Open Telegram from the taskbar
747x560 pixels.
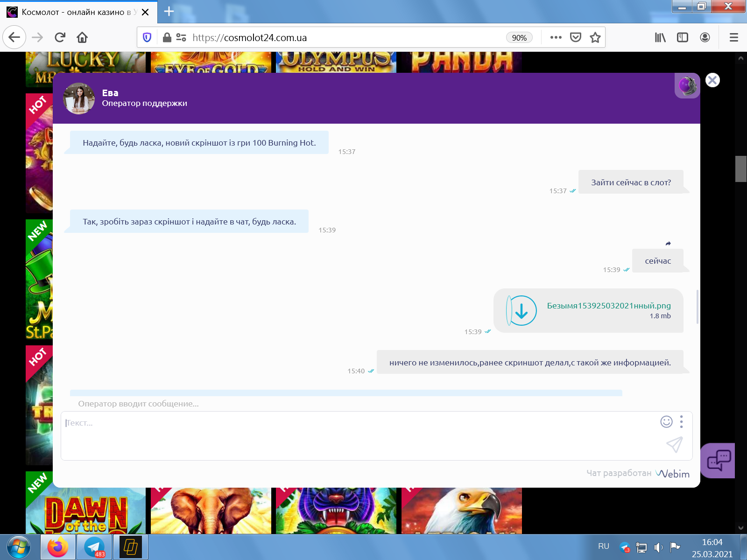click(x=94, y=547)
